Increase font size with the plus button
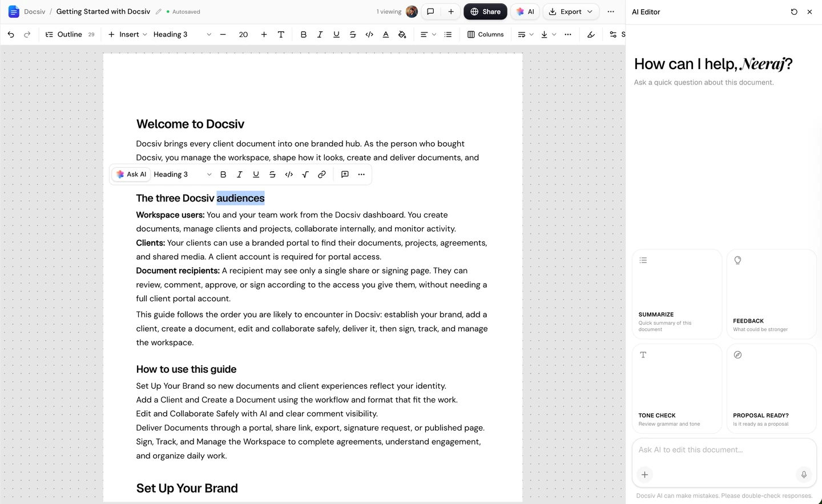822x504 pixels. [264, 34]
